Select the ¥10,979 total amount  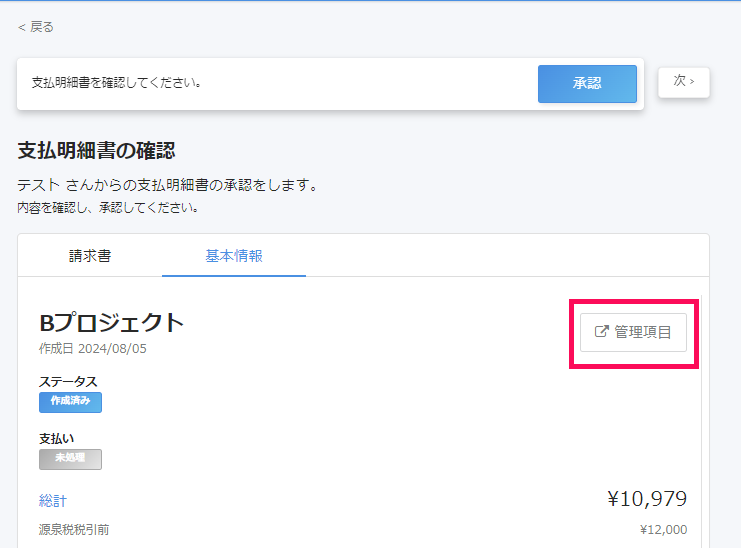pos(647,499)
